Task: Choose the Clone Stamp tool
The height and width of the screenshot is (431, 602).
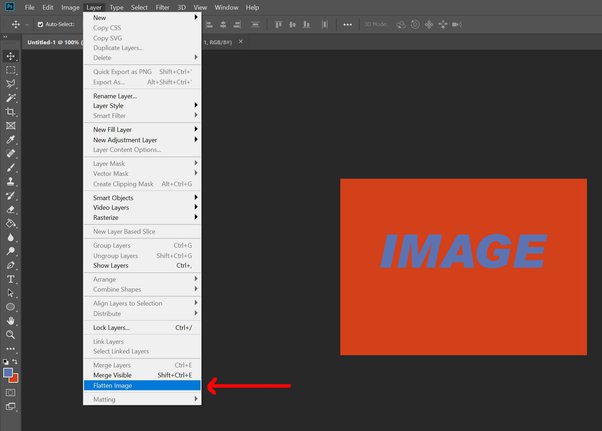Action: (11, 181)
